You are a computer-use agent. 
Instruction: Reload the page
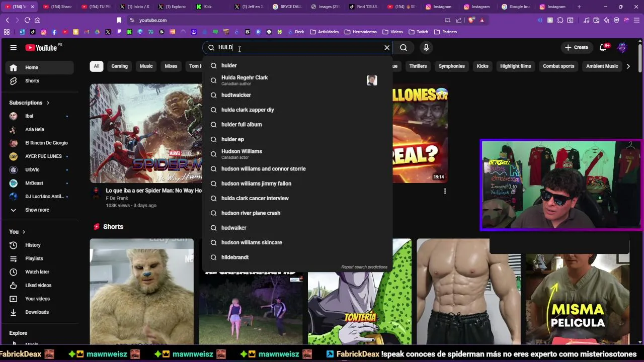coord(27,20)
